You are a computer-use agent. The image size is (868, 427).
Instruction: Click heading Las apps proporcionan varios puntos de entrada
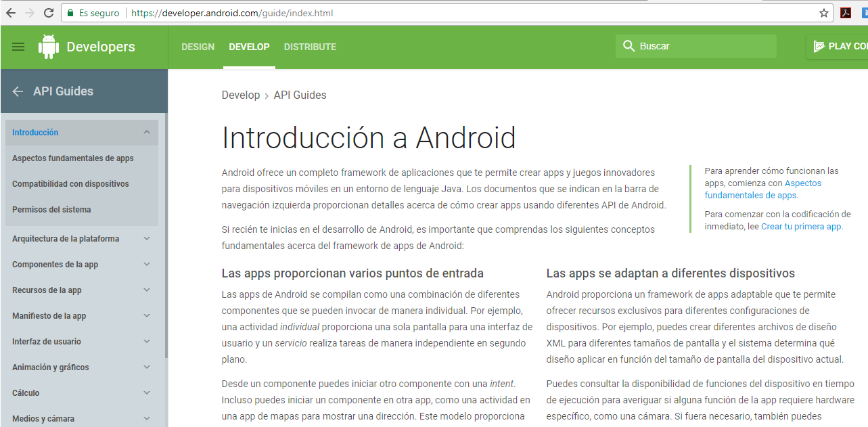(352, 273)
